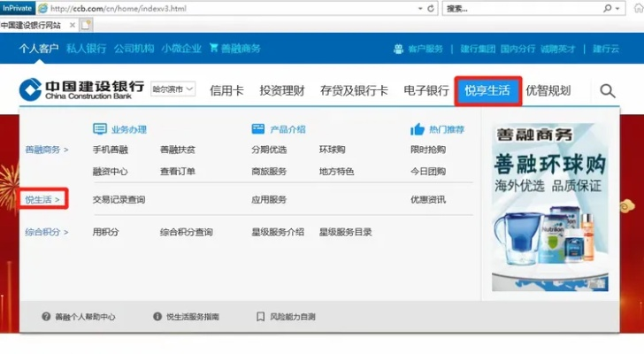Image resolution: width=644 pixels, height=354 pixels.
Task: Click the 环球购 link
Action: [x=333, y=150]
